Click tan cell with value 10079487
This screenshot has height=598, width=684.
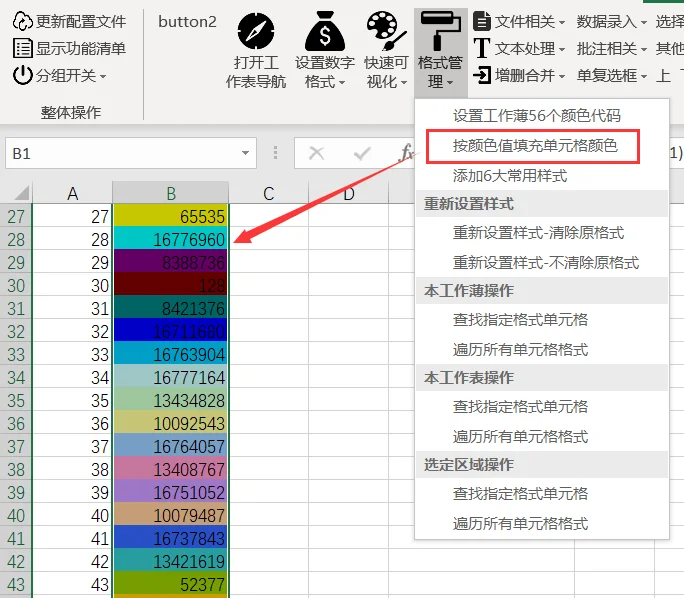coord(171,515)
